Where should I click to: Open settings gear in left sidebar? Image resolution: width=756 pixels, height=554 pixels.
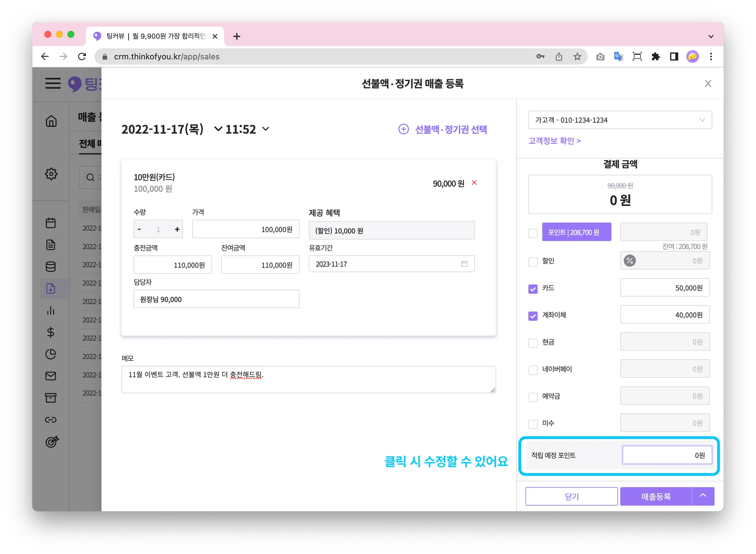[51, 174]
